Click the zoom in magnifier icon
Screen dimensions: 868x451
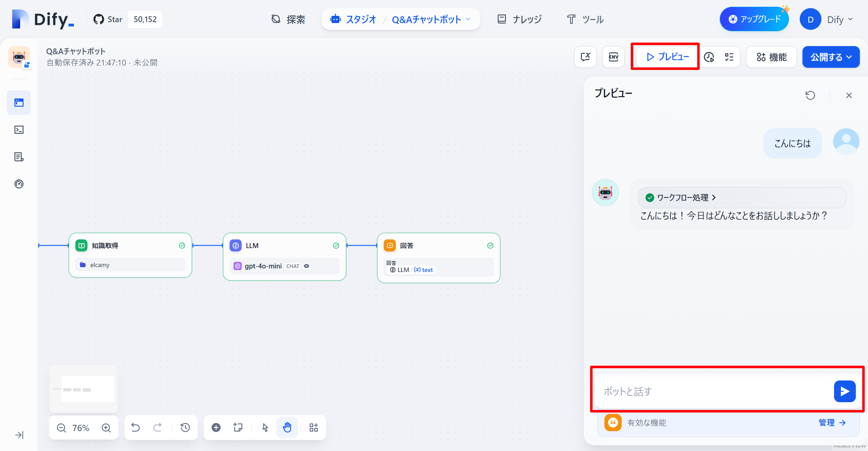pyautogui.click(x=106, y=428)
